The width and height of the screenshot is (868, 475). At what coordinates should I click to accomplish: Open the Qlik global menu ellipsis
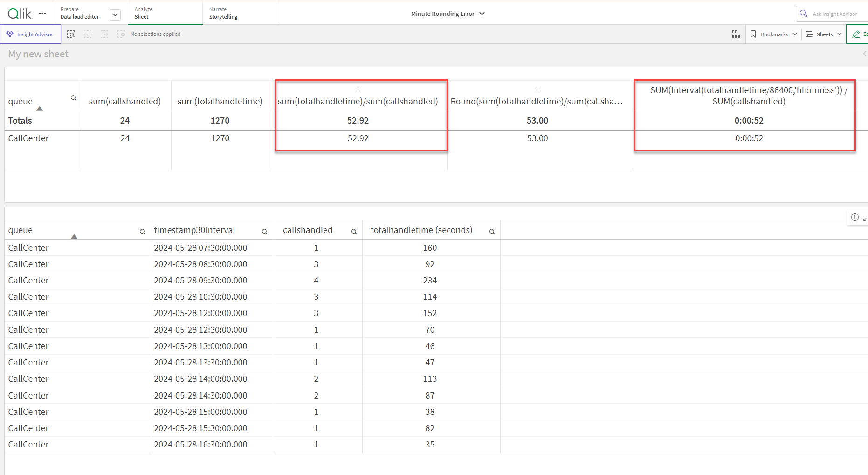42,14
